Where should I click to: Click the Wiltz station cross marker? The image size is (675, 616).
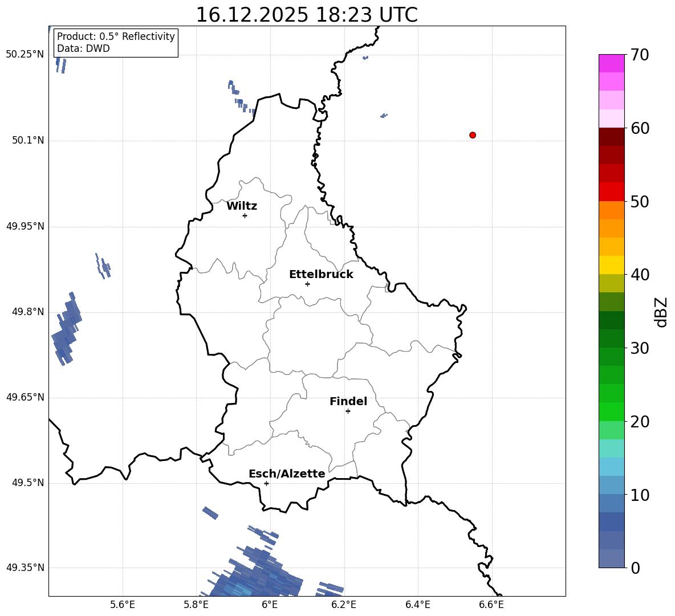coord(245,215)
